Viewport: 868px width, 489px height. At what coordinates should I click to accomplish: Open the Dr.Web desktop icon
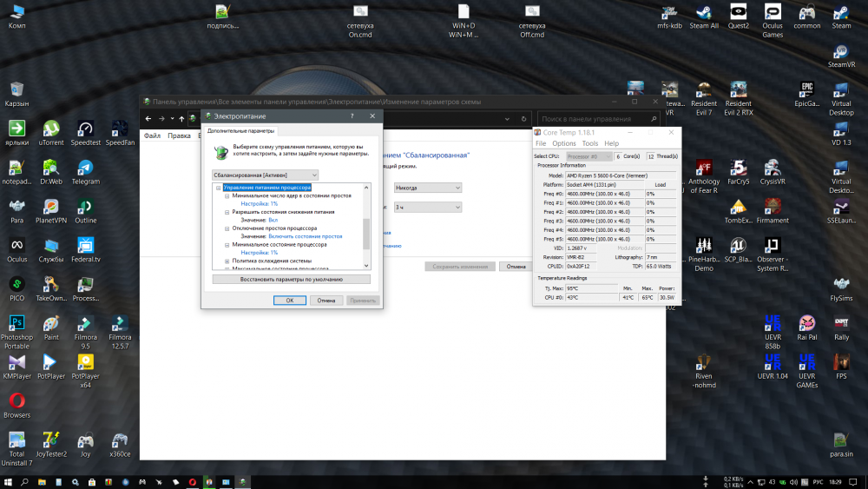coord(51,169)
